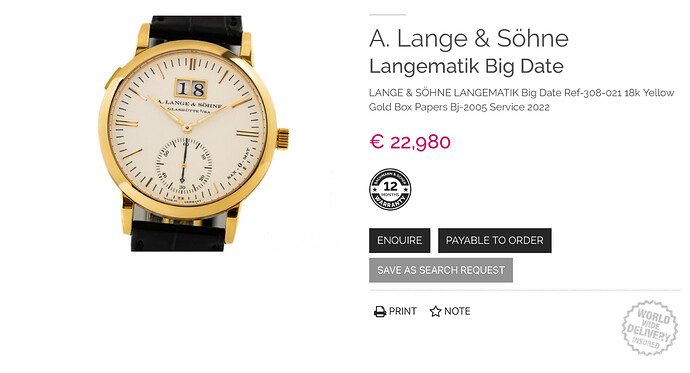
Task: Click the big date window showing 18
Action: (191, 89)
